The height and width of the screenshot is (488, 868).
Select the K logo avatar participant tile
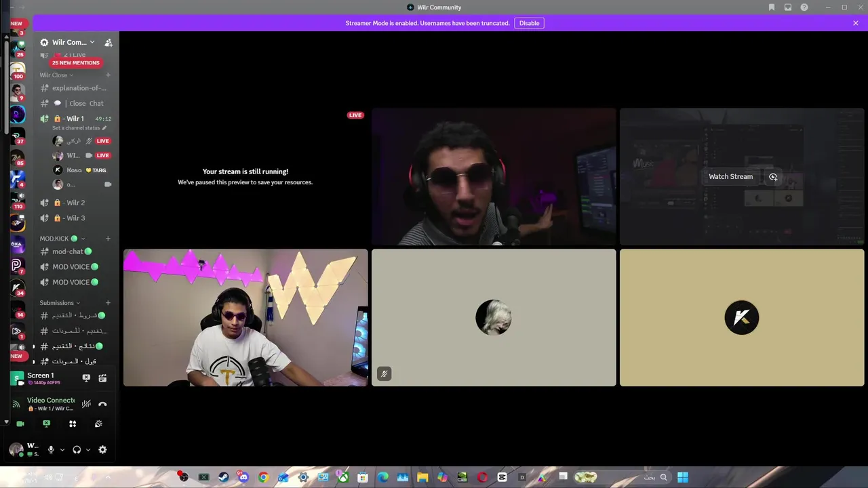pos(742,317)
